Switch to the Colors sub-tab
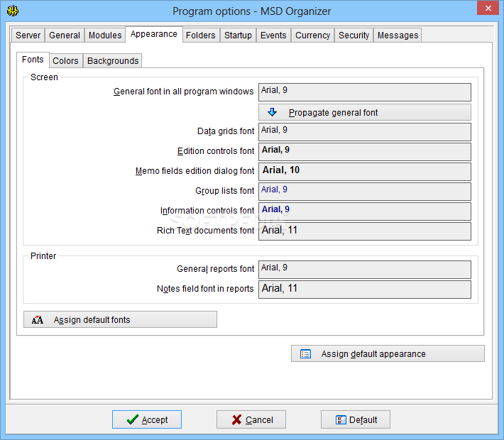The width and height of the screenshot is (504, 440). pyautogui.click(x=65, y=61)
